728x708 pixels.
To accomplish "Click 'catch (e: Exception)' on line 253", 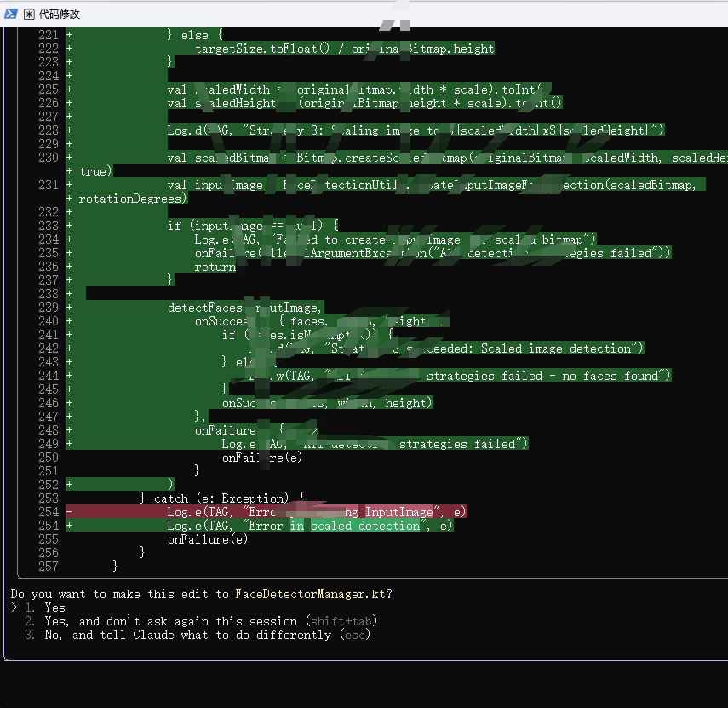I will coord(221,498).
